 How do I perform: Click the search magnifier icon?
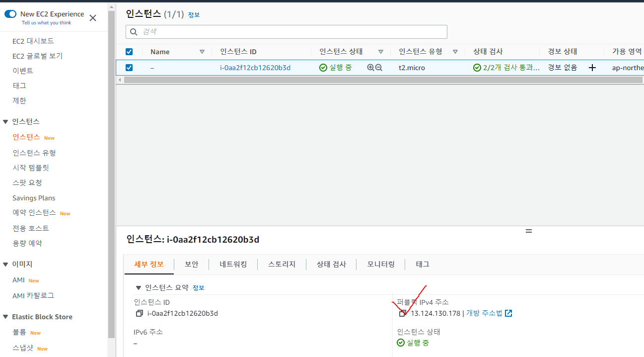[133, 32]
